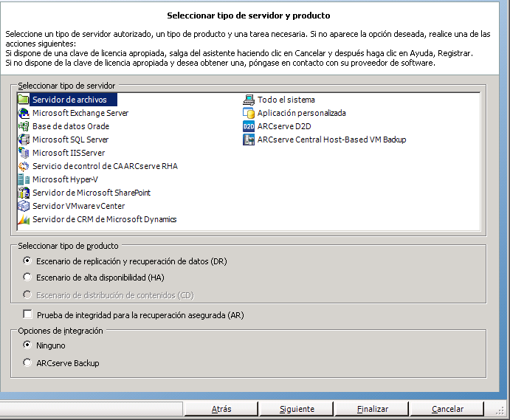Click the Siguiente button

coord(297,409)
